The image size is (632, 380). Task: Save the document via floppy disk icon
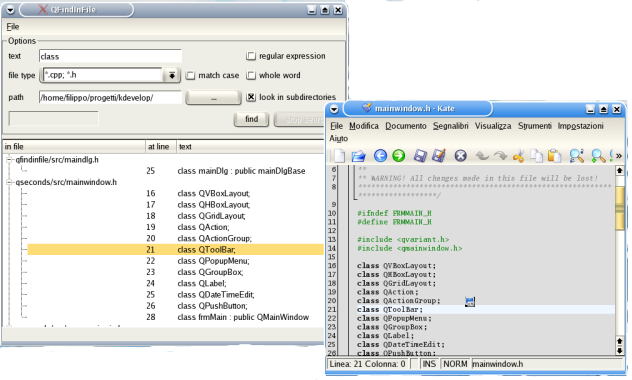(420, 156)
